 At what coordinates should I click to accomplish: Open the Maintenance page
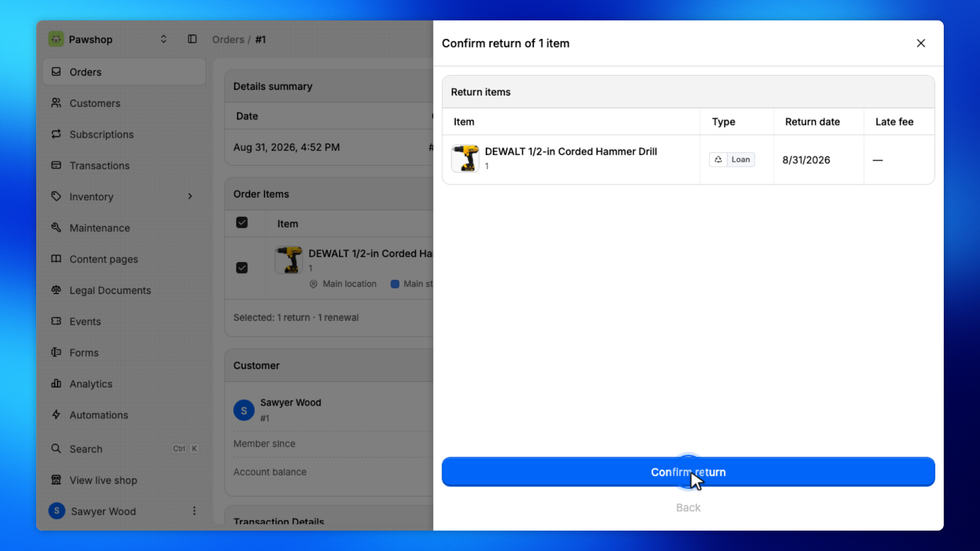tap(125, 228)
